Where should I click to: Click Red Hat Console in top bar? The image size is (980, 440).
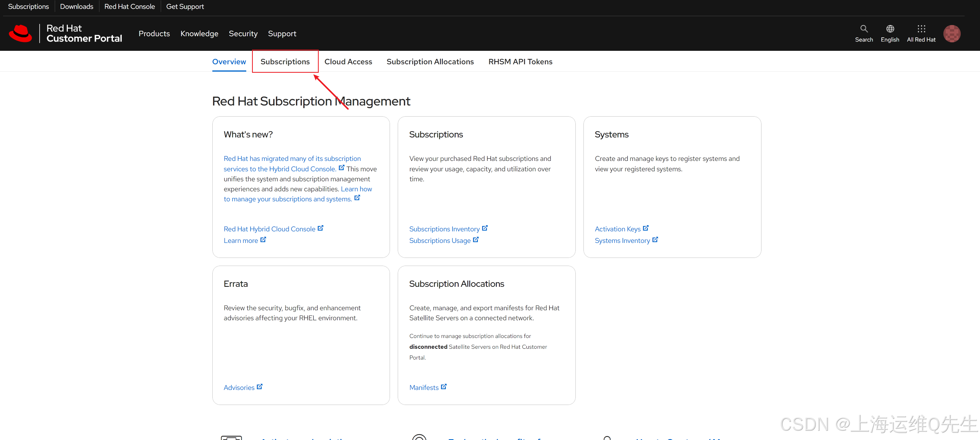point(129,7)
